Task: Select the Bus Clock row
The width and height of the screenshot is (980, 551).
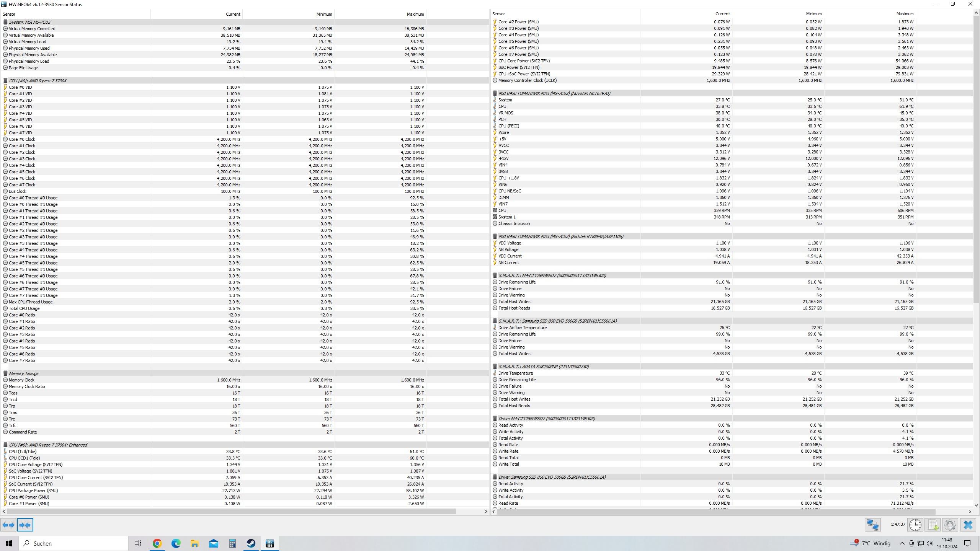Action: pyautogui.click(x=245, y=191)
